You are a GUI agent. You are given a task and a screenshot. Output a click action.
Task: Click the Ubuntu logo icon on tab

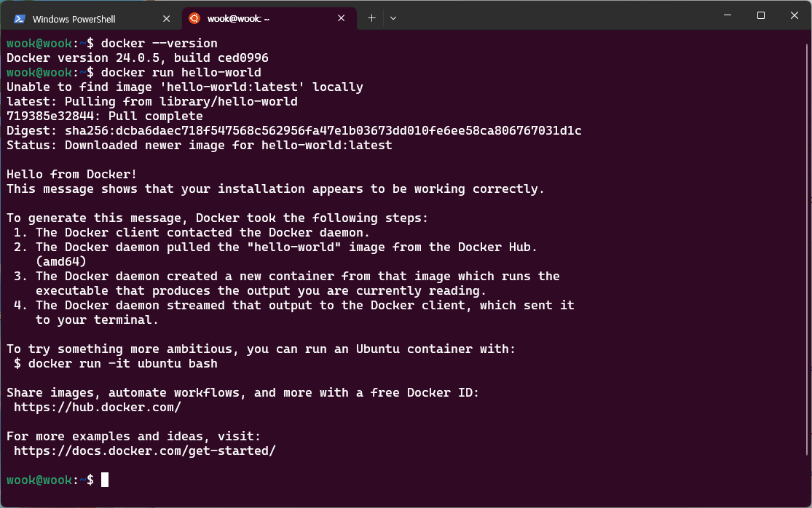click(194, 18)
